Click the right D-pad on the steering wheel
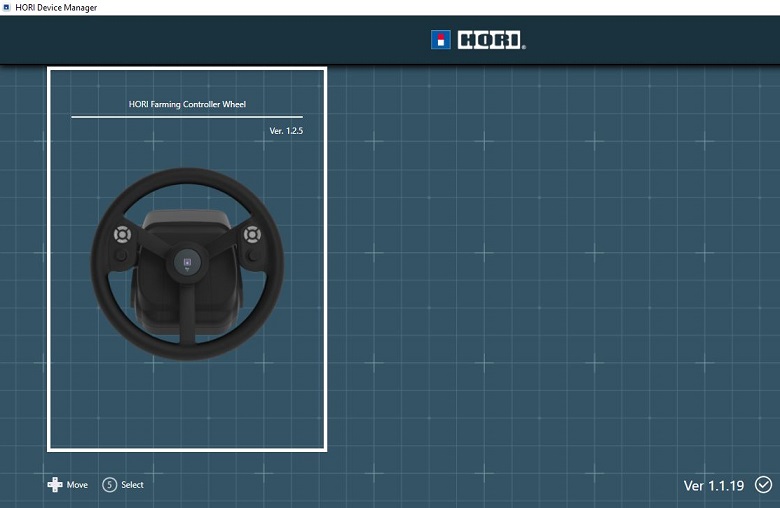780x508 pixels. [x=252, y=235]
